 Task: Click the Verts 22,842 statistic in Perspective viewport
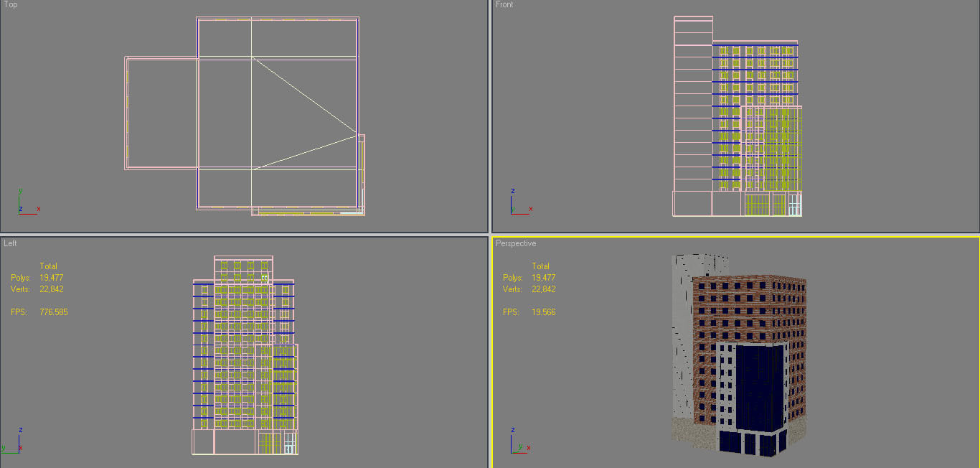coord(529,289)
